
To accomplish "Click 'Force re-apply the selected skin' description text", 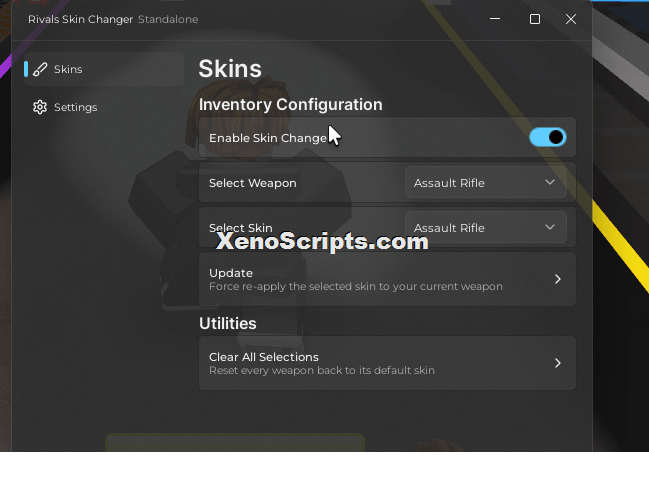I will click(x=356, y=286).
